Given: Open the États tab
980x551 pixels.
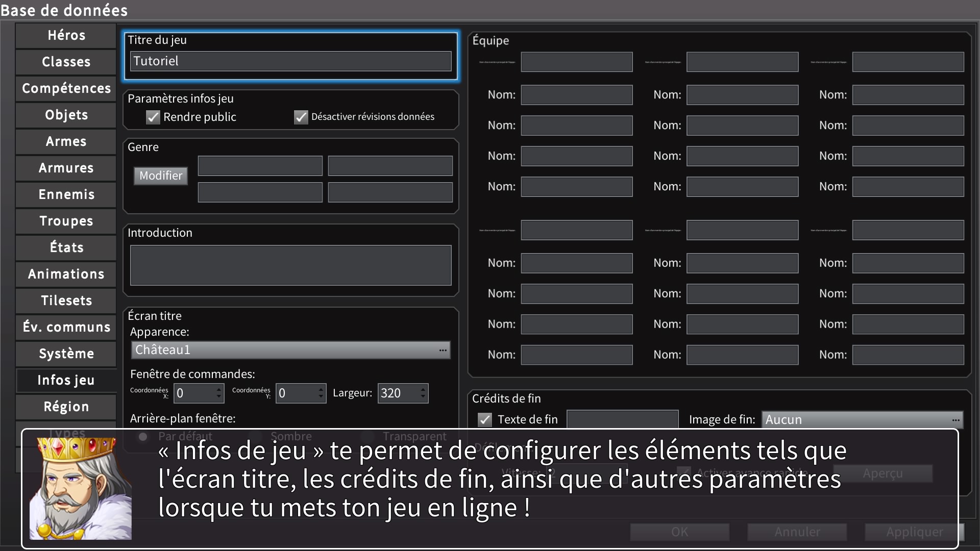Looking at the screenshot, I should coord(66,247).
